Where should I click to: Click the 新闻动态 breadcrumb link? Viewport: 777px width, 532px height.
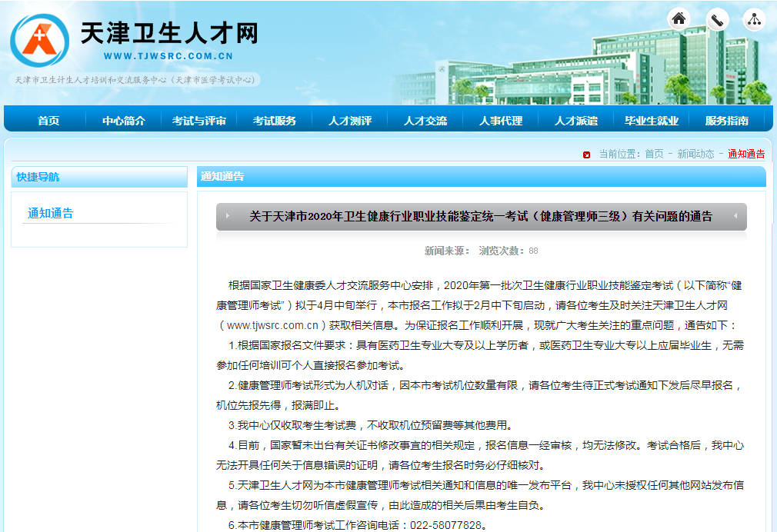695,154
